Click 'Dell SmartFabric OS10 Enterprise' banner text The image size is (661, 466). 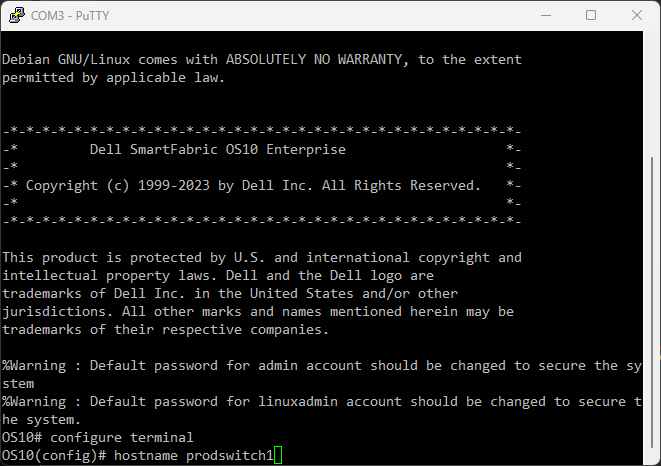coord(217,150)
